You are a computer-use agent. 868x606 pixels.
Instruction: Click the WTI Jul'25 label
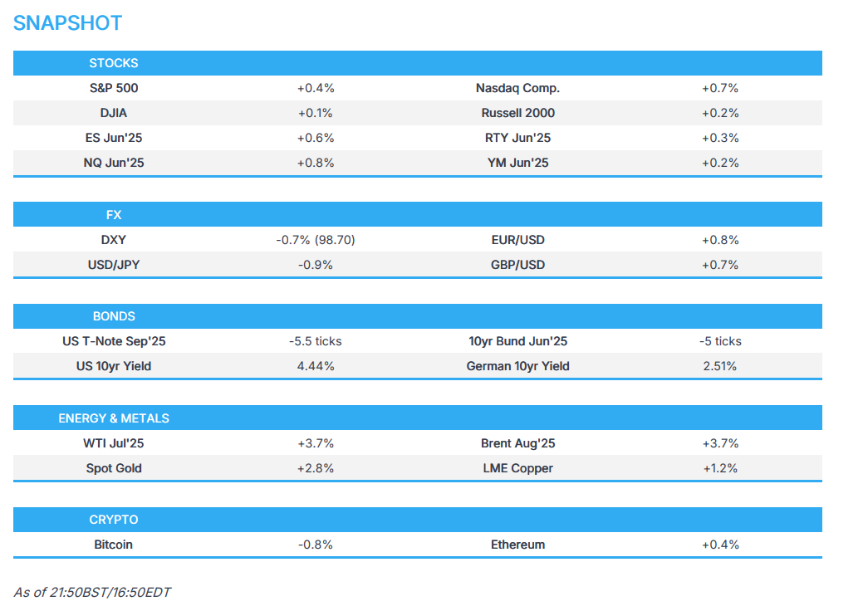(114, 443)
